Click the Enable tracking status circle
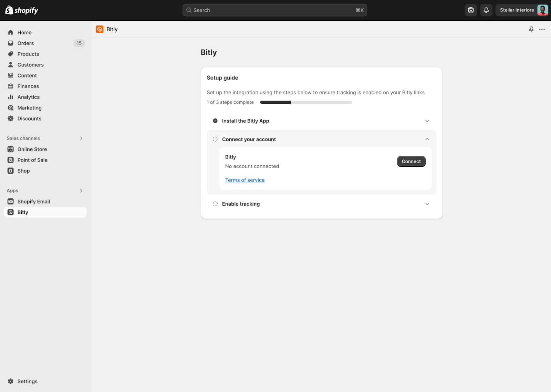Image resolution: width=551 pixels, height=392 pixels. pyautogui.click(x=215, y=204)
